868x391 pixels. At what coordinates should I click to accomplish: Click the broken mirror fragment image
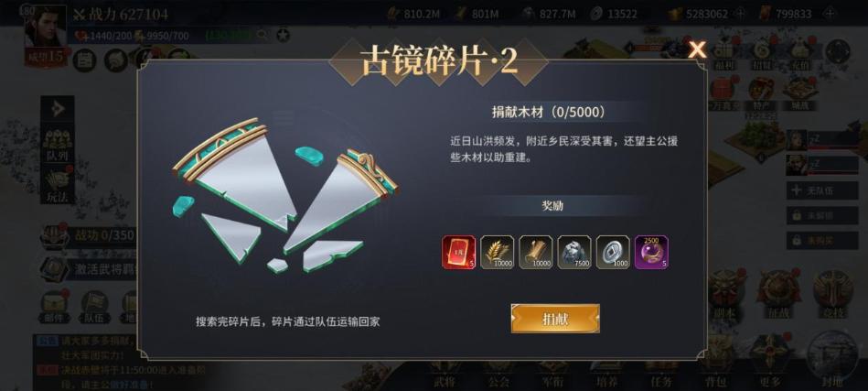(x=285, y=195)
